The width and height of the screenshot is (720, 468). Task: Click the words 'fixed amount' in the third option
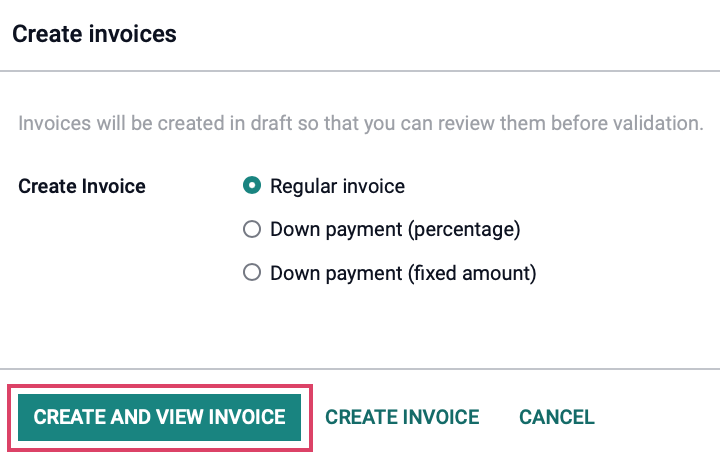point(472,273)
